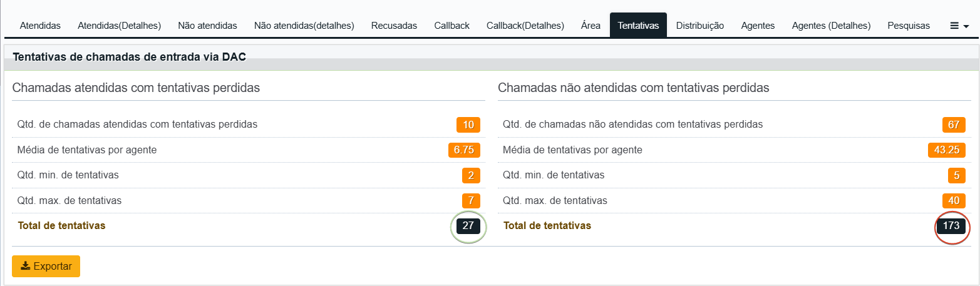Switch to the Callback tab
The width and height of the screenshot is (980, 286).
(451, 26)
